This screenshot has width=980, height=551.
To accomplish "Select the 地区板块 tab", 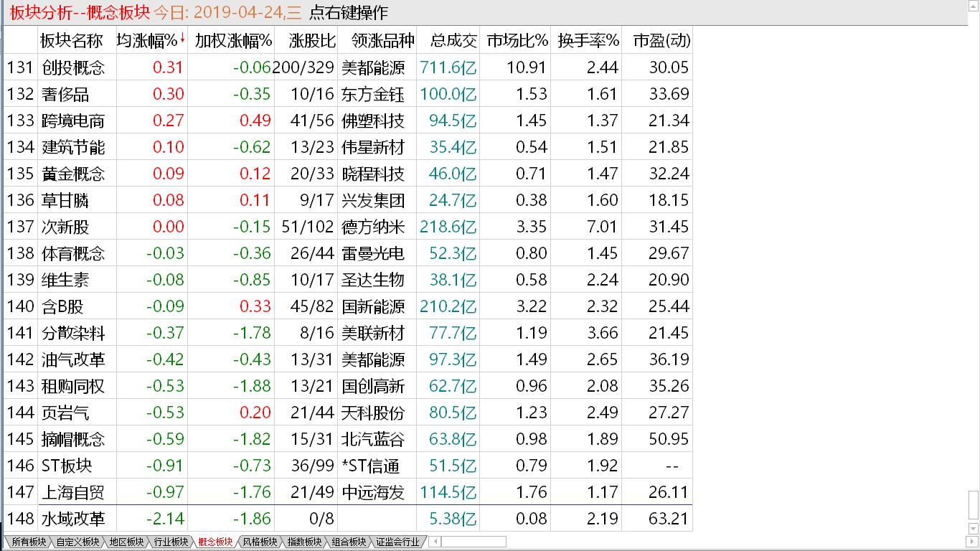I will pos(126,542).
